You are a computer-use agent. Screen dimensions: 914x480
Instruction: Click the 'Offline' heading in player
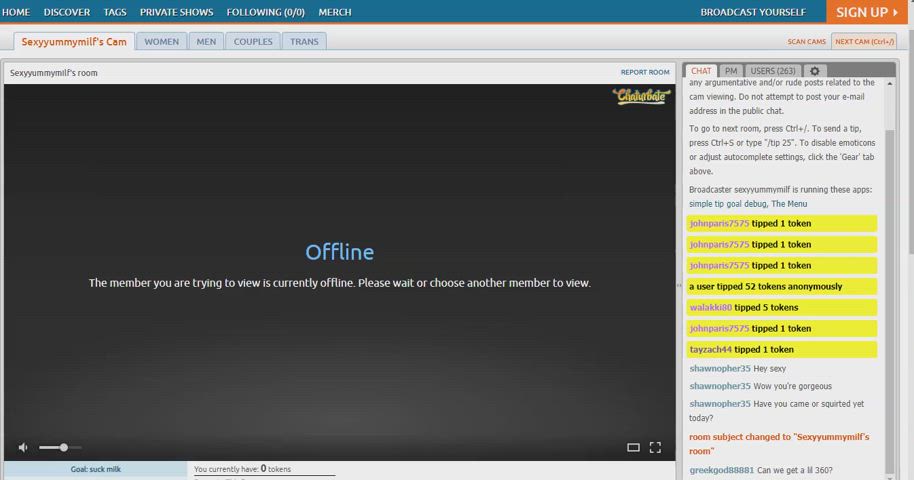tap(340, 252)
